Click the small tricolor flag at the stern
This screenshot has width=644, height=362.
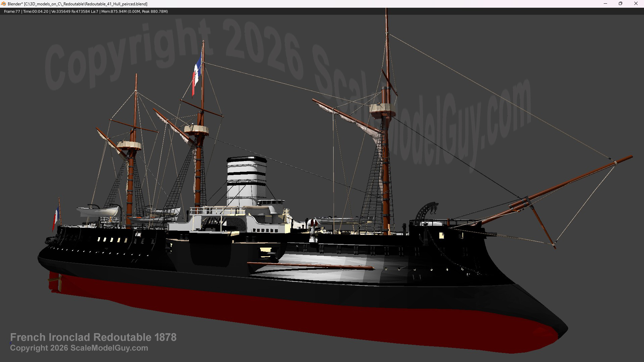tap(55, 217)
